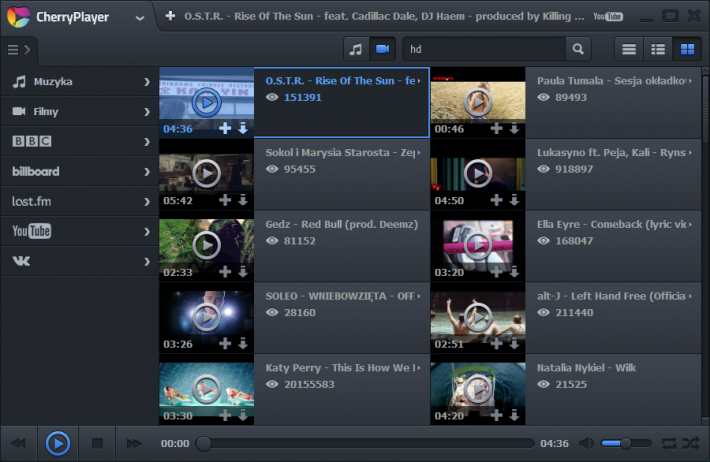Download the Paula Tumala video
Viewport: 710px width, 462px height.
[x=514, y=128]
